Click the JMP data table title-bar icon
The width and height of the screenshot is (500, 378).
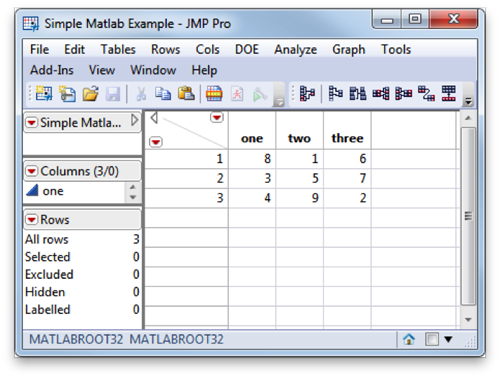(31, 24)
